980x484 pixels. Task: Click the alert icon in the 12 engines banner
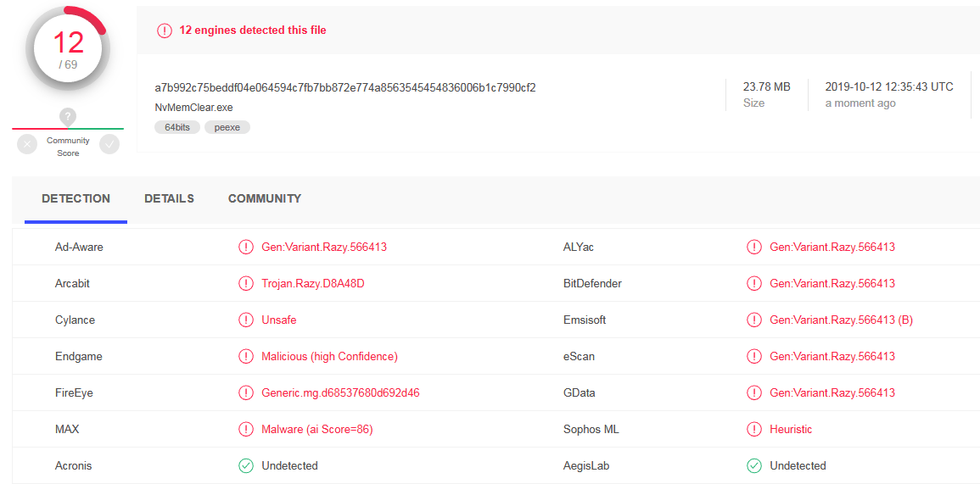click(165, 30)
